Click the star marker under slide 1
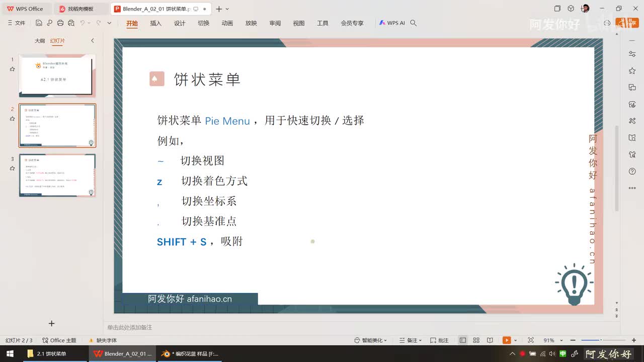Image resolution: width=644 pixels, height=362 pixels. [13, 69]
